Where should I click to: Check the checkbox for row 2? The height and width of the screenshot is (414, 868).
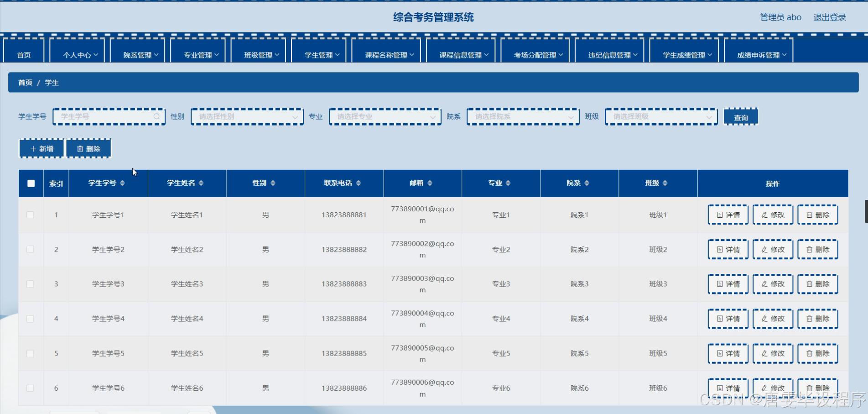[30, 249]
